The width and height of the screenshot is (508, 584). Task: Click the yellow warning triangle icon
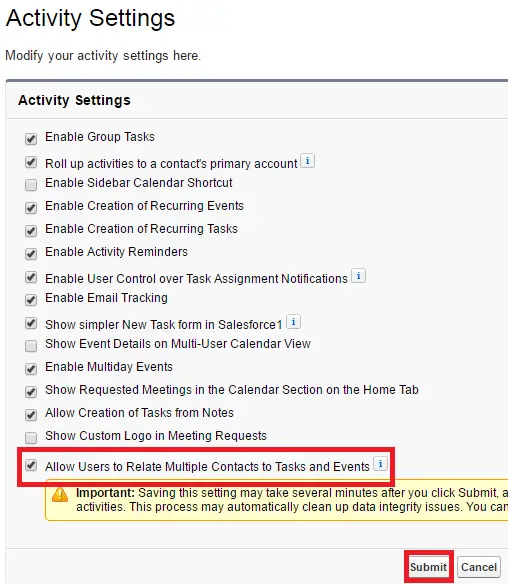60,495
